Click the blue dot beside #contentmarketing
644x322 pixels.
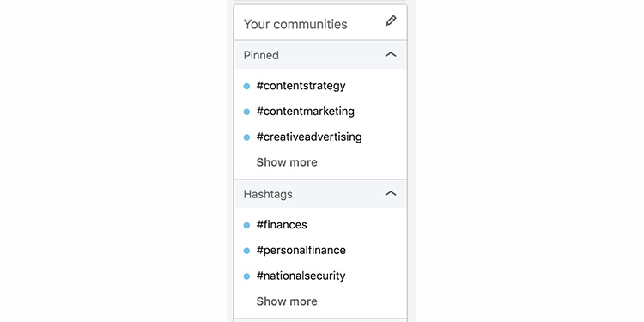click(x=246, y=112)
